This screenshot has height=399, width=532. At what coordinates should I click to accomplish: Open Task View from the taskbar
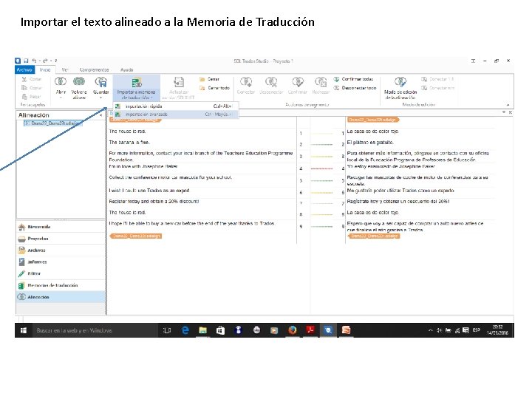tap(167, 330)
